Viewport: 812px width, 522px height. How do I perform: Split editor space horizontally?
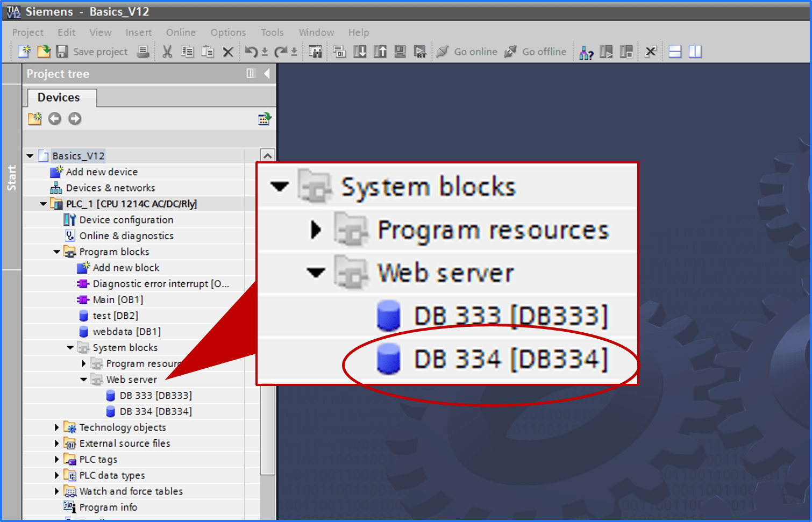[675, 52]
